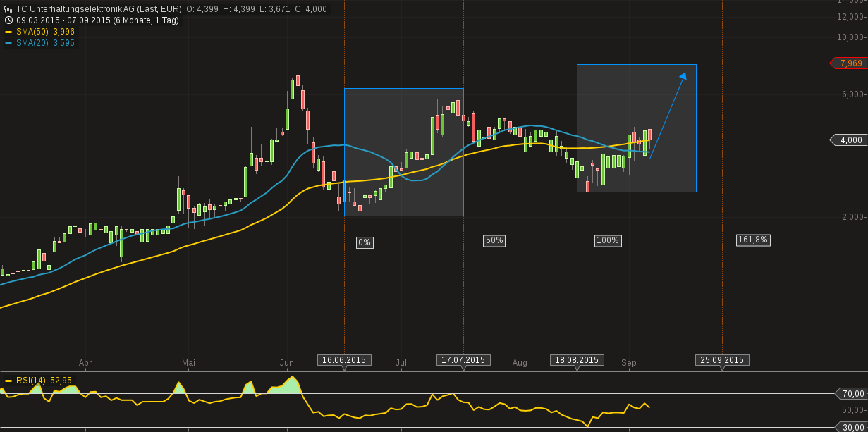This screenshot has height=432, width=868.
Task: Click the 16.06.2015 date marker
Action: tap(344, 360)
